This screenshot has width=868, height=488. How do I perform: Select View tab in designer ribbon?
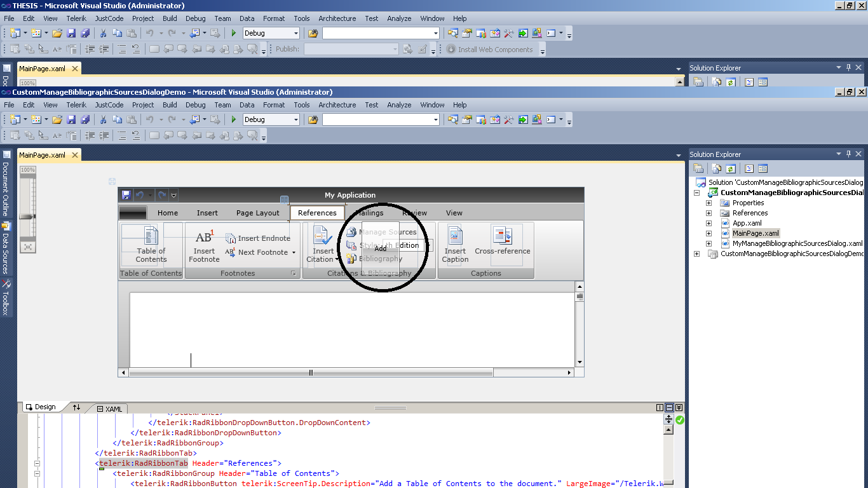[454, 213]
